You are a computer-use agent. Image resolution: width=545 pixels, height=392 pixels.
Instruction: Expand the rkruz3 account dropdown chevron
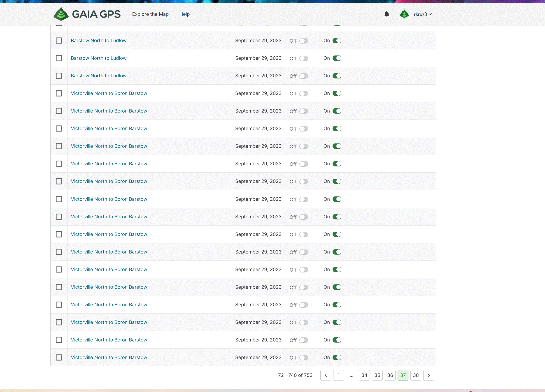tap(430, 14)
